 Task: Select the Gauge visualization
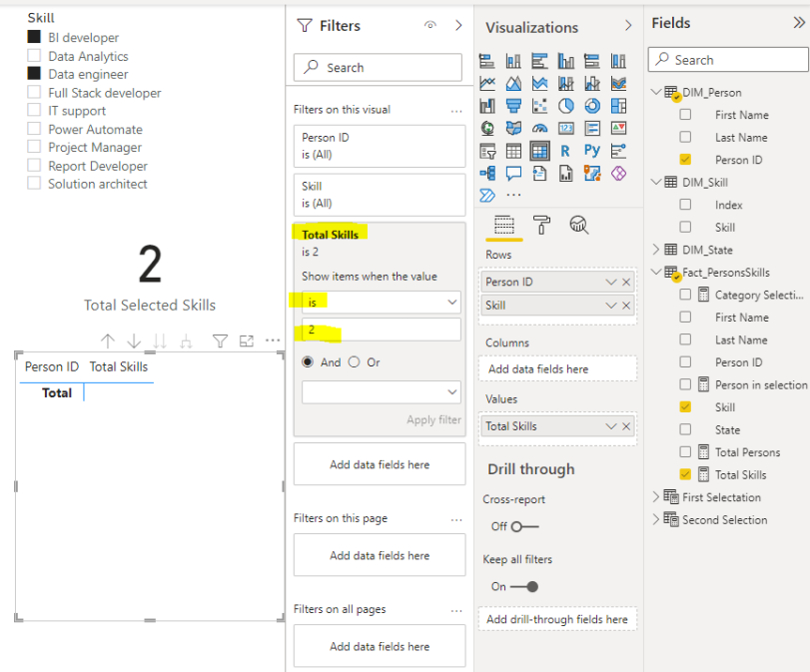pyautogui.click(x=539, y=128)
